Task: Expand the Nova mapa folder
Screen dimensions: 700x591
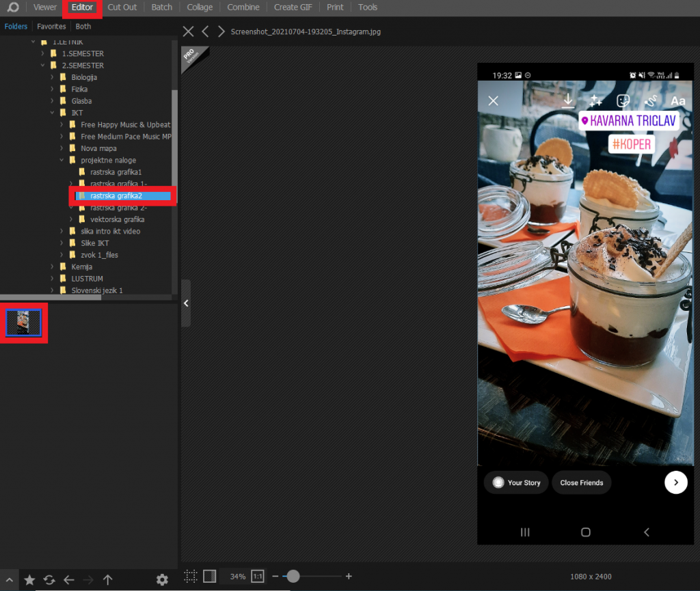Action: point(62,148)
